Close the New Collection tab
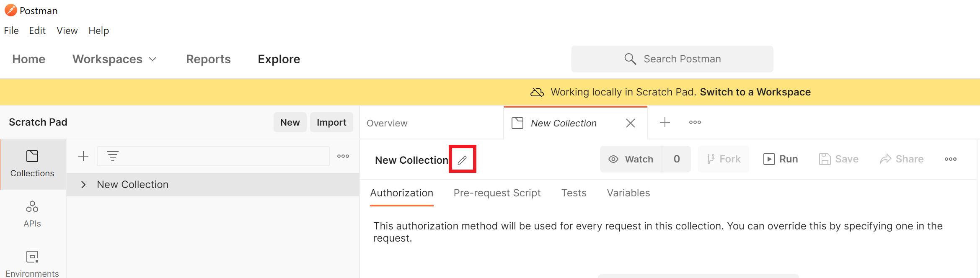This screenshot has width=980, height=278. (630, 123)
